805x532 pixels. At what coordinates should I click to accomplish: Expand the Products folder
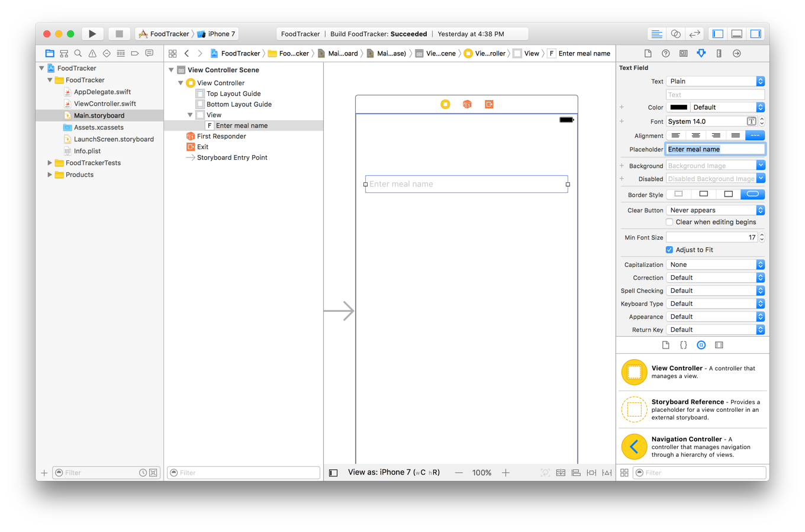(x=50, y=175)
